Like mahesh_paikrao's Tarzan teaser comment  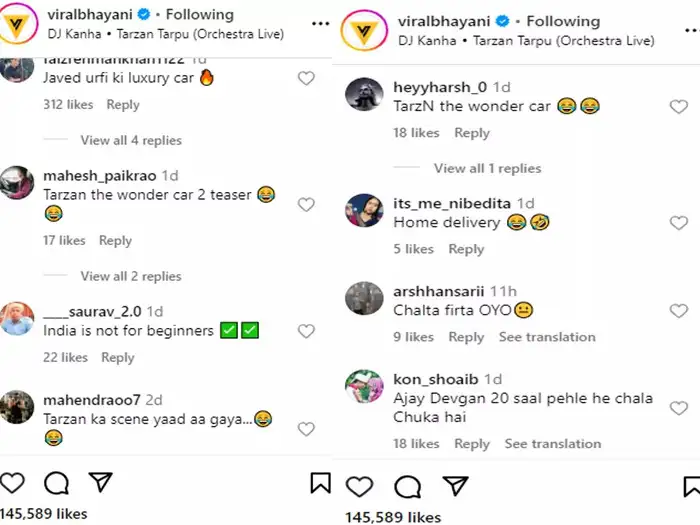pyautogui.click(x=306, y=204)
